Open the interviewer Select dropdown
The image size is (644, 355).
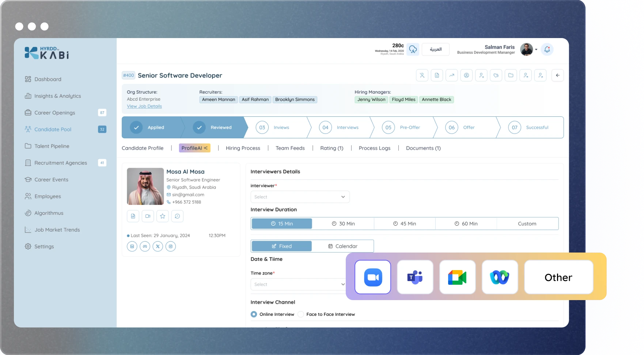pos(300,197)
